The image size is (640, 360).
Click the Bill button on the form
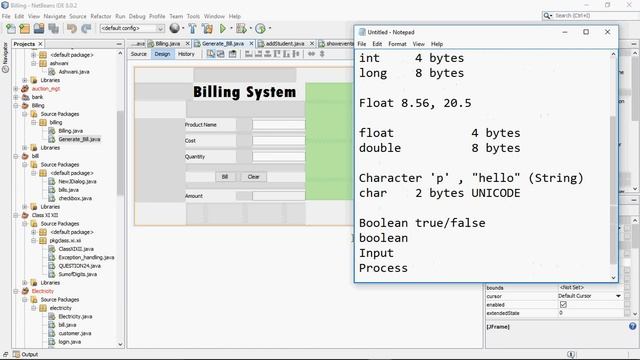pos(225,177)
